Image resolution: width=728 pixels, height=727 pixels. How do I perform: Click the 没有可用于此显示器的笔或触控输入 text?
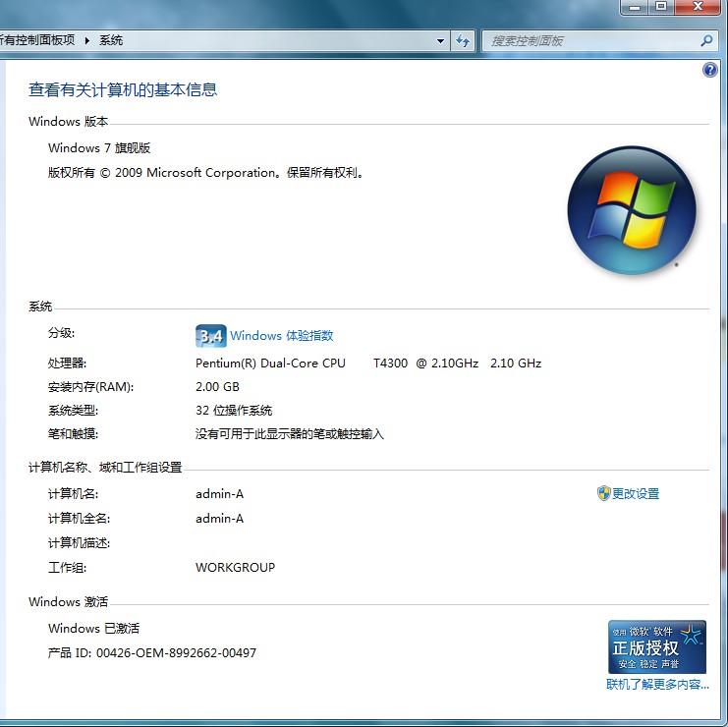[289, 434]
